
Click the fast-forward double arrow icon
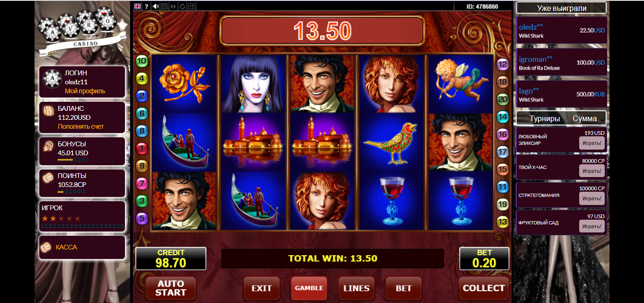coord(173,6)
